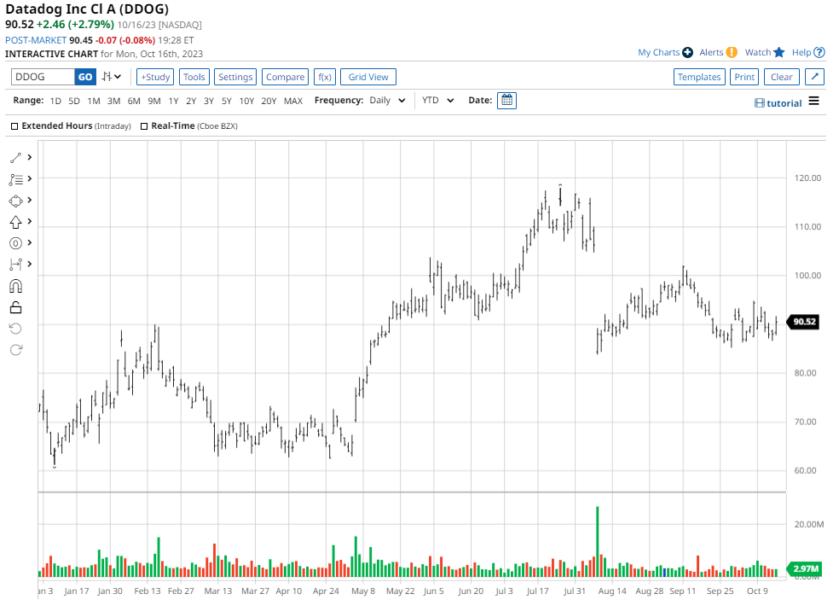Screen dimensions: 839x600
Task: Open the Alerts link
Action: tap(711, 52)
